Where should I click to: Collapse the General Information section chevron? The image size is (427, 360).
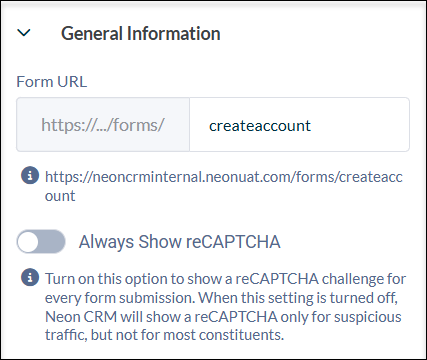pyautogui.click(x=24, y=33)
